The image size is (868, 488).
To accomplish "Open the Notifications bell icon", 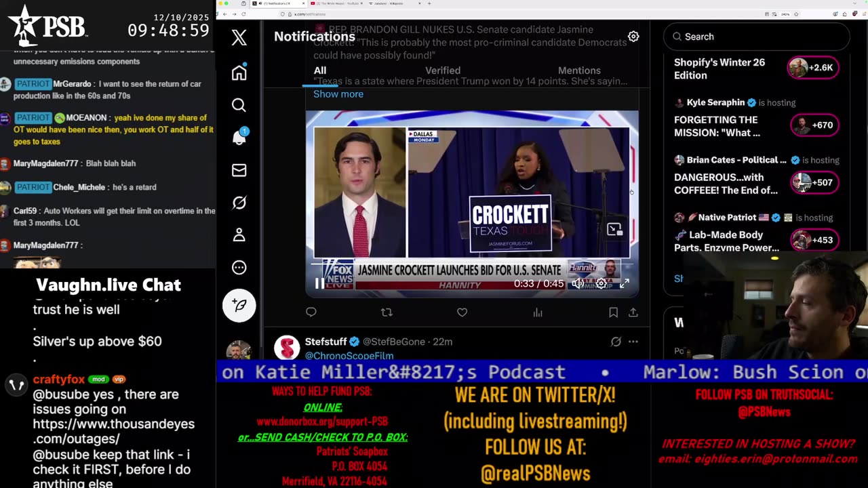I will (x=239, y=136).
